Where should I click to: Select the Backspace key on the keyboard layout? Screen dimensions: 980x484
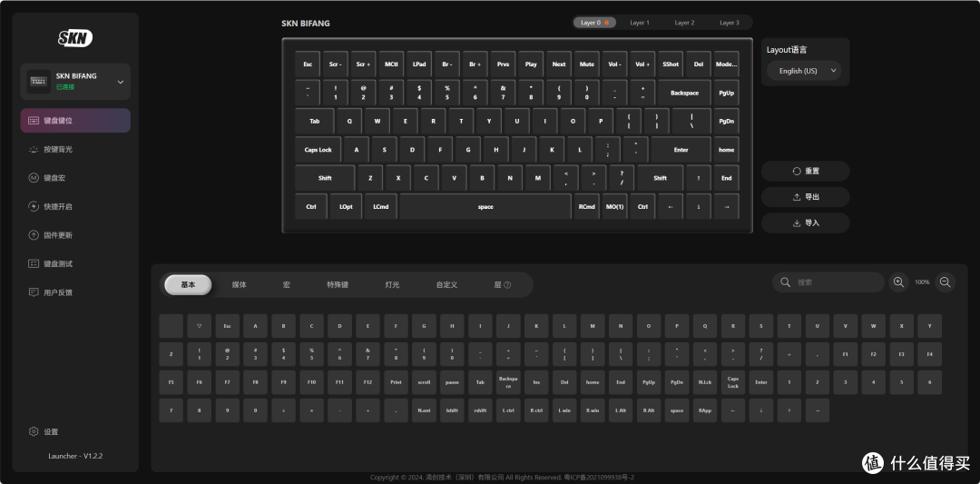click(684, 93)
